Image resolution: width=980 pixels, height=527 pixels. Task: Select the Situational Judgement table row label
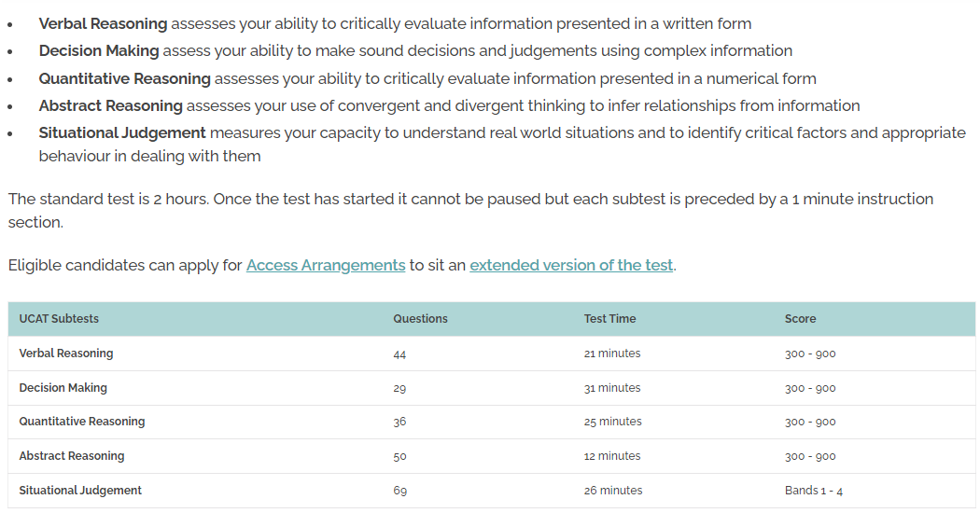tap(80, 491)
